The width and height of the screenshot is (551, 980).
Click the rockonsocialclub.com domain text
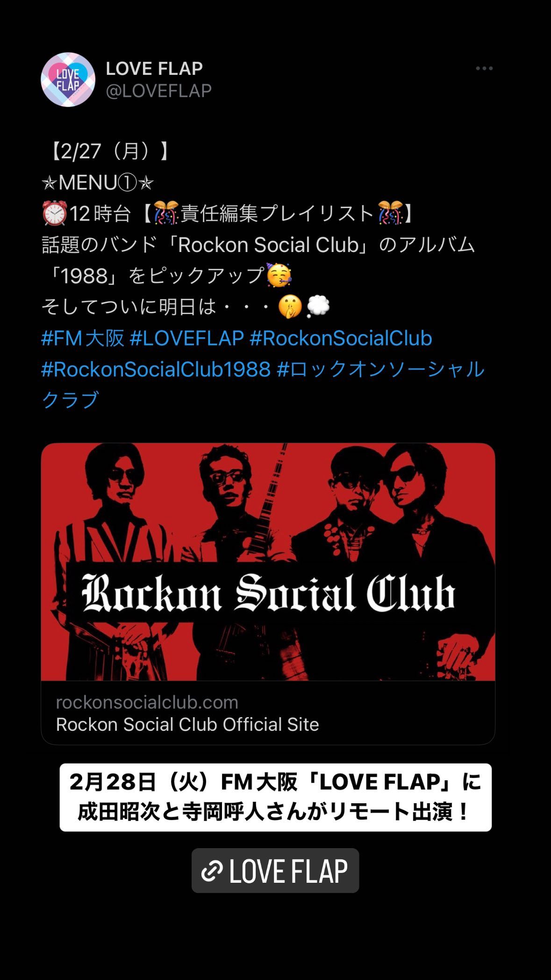(x=147, y=702)
